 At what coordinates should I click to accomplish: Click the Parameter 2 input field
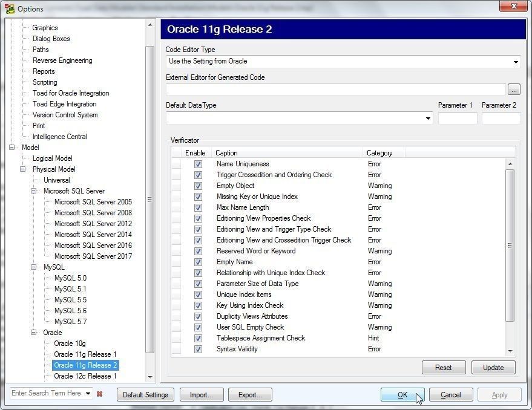[501, 118]
